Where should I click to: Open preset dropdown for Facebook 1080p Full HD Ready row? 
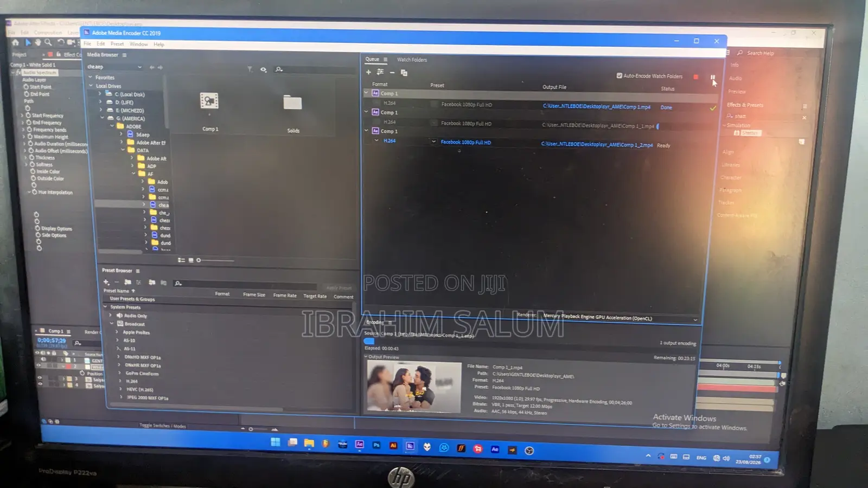pyautogui.click(x=433, y=142)
